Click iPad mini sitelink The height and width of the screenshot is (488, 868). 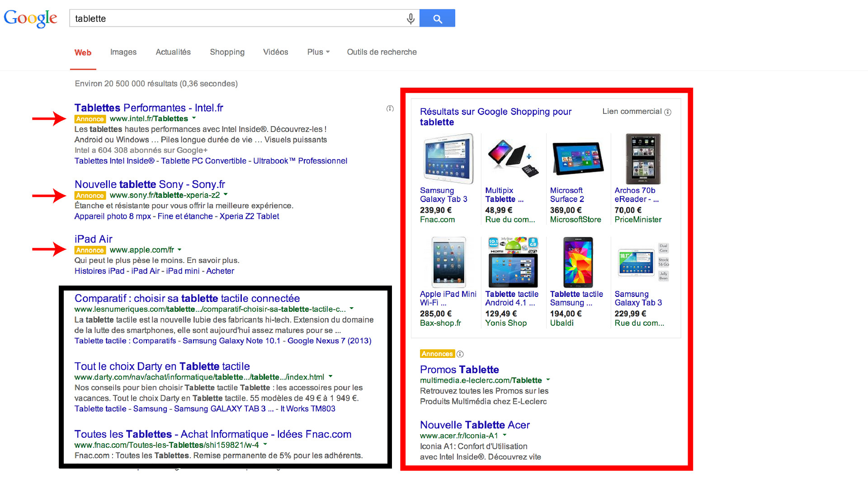point(183,271)
